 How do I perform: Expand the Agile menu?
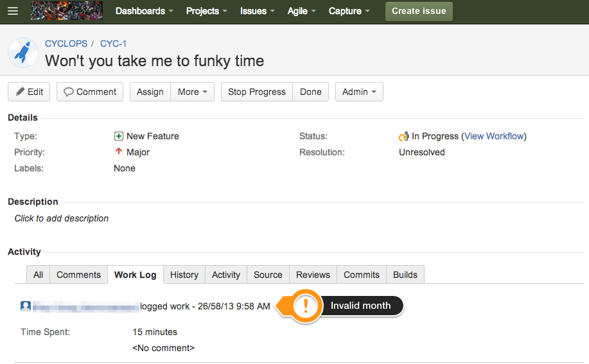click(301, 11)
